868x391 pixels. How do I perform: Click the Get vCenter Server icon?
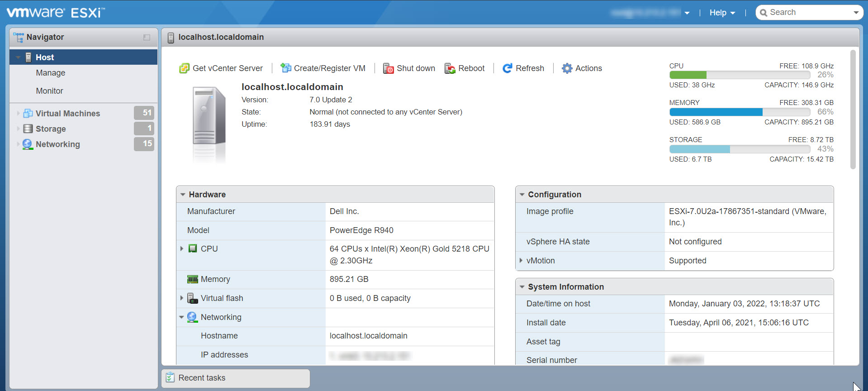tap(184, 68)
